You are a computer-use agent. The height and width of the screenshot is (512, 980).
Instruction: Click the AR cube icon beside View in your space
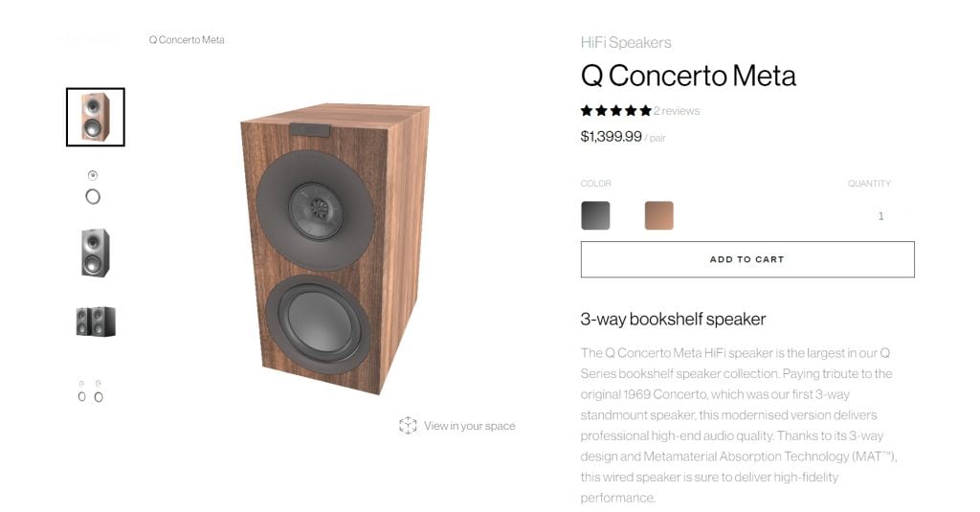point(408,426)
